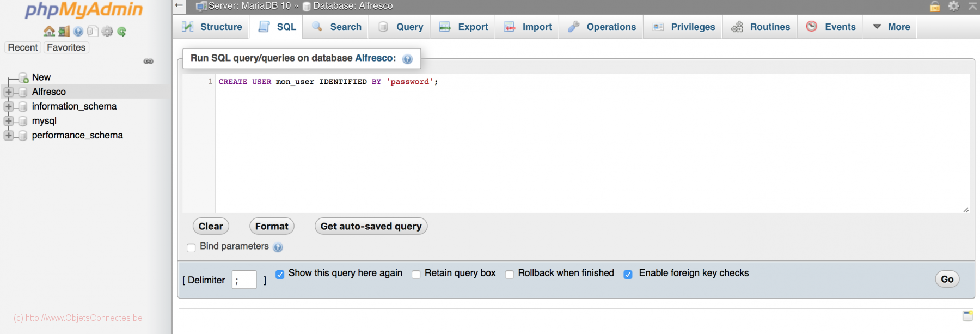Click the Alfresco database cylinder icon

23,92
